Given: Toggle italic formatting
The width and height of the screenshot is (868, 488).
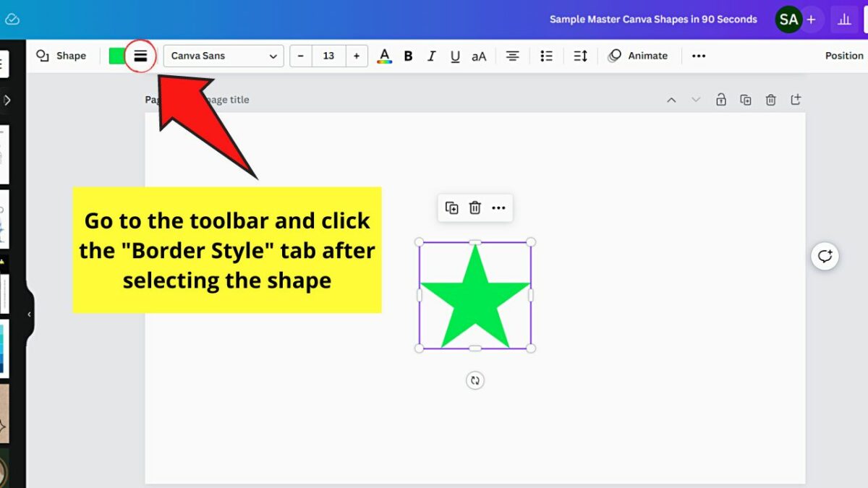Looking at the screenshot, I should 432,56.
